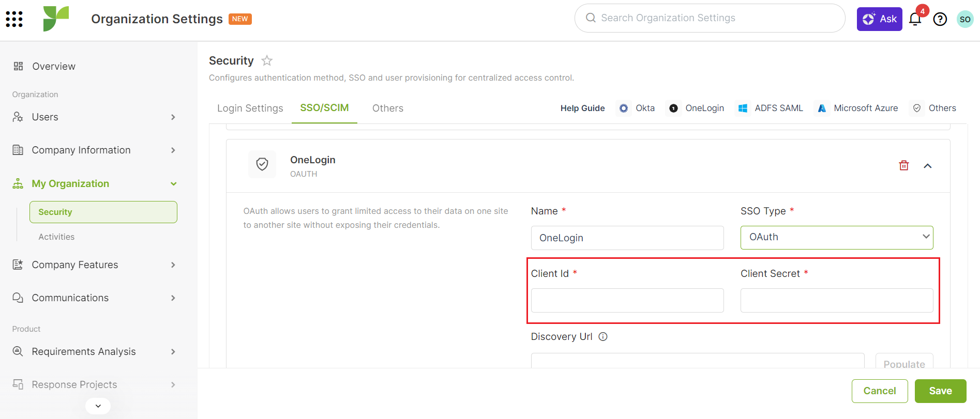Screen dimensions: 980x419
Task: Click the My Organization hierarchy icon
Action: pyautogui.click(x=18, y=183)
